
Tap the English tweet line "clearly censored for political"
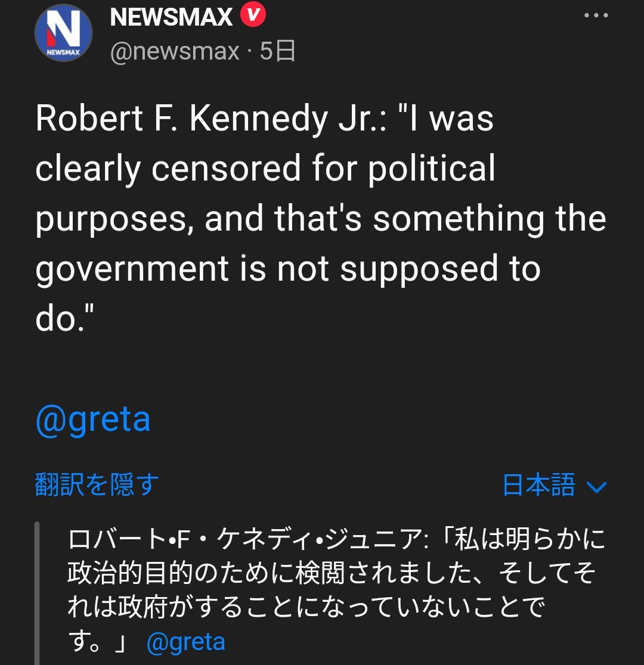pyautogui.click(x=265, y=169)
